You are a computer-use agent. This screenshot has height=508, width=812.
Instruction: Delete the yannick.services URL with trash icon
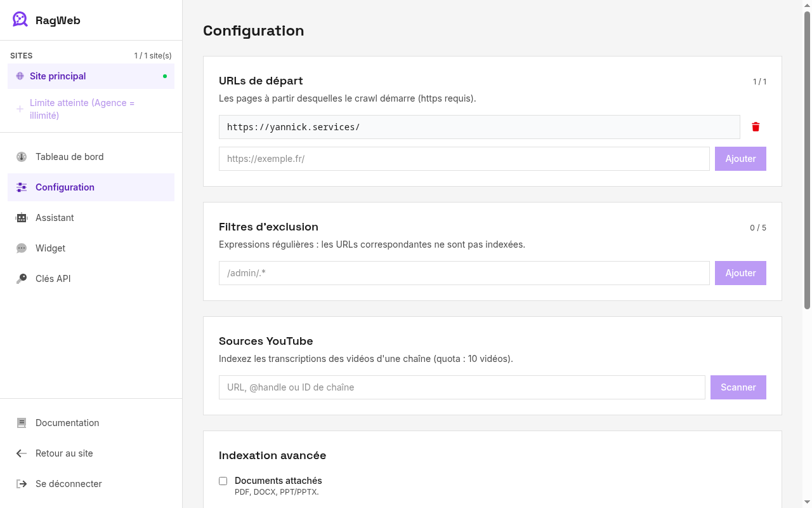(756, 127)
